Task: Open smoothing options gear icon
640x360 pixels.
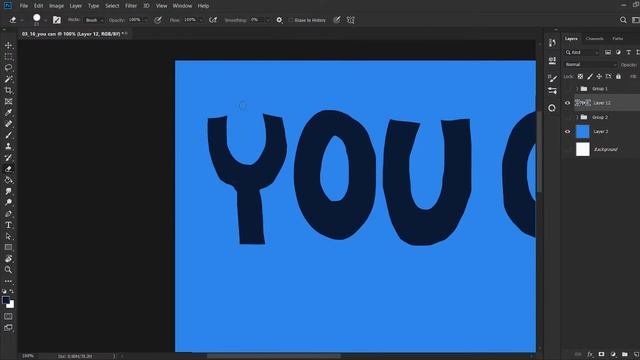Action: [x=279, y=20]
